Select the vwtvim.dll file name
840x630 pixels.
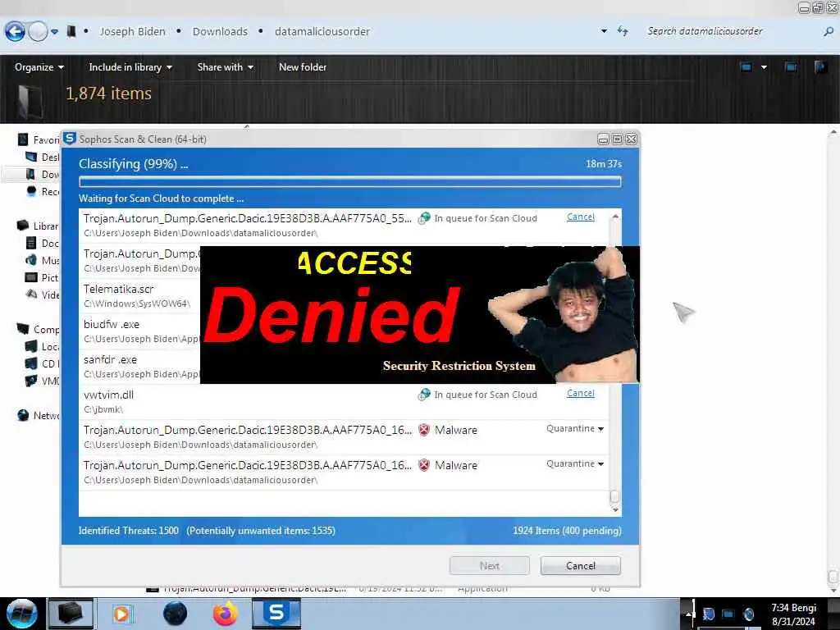coord(109,395)
